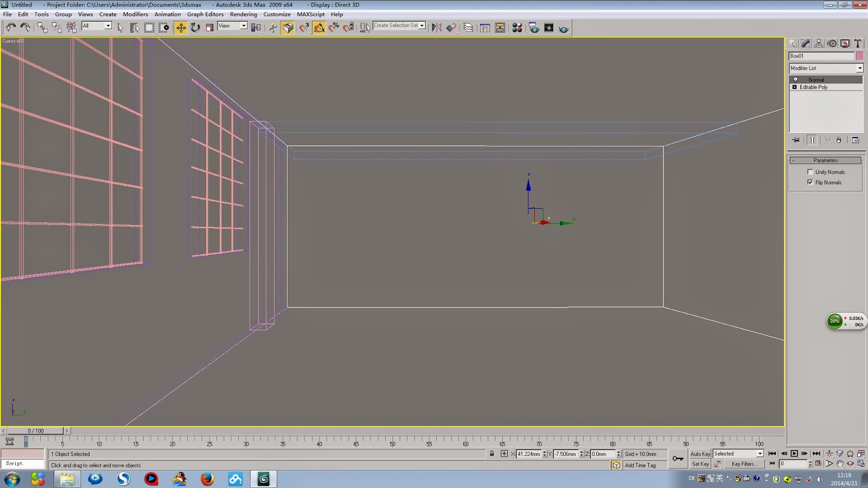Click Remove modifier from the stack icon
The height and width of the screenshot is (488, 868).
click(839, 140)
